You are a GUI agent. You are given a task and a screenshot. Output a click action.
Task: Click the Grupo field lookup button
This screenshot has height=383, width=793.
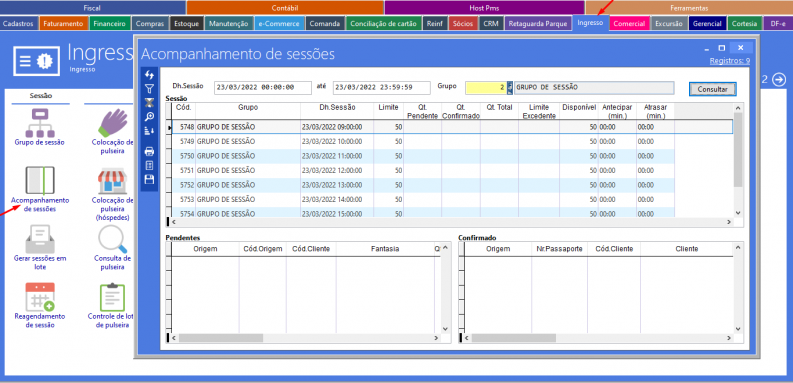(510, 88)
